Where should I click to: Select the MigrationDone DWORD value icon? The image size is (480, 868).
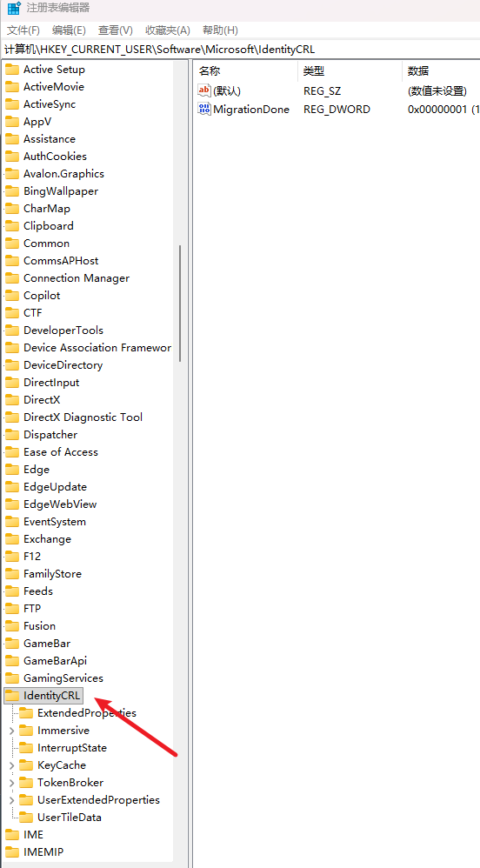coord(204,109)
